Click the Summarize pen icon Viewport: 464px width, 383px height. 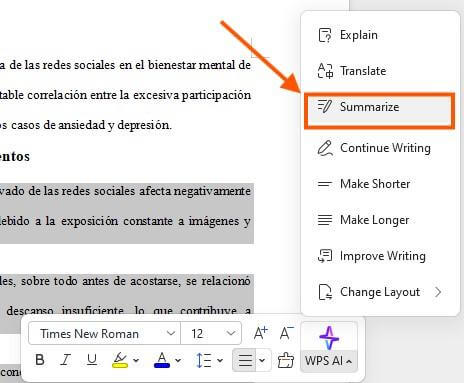point(325,107)
